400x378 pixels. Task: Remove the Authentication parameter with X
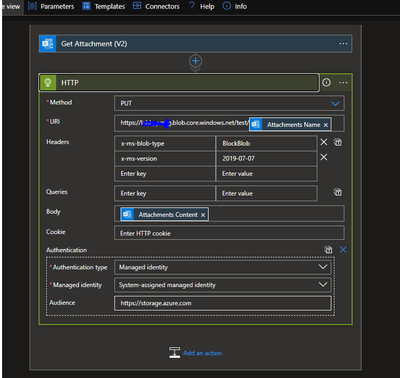(343, 250)
